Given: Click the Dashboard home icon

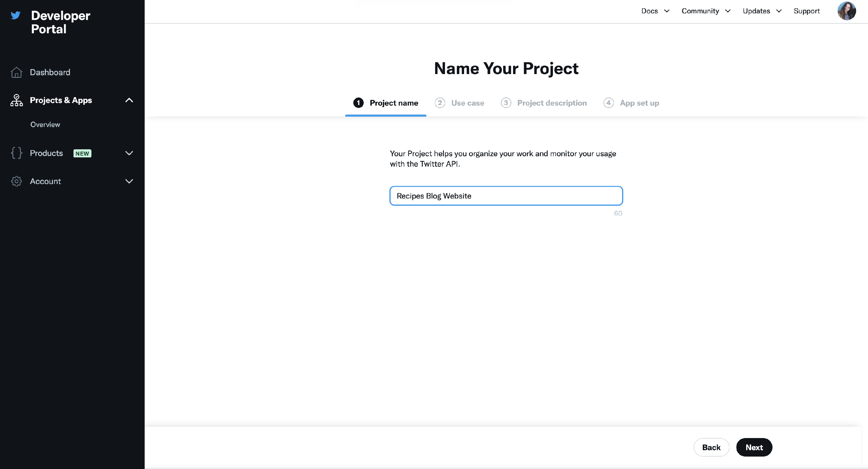Looking at the screenshot, I should [16, 72].
